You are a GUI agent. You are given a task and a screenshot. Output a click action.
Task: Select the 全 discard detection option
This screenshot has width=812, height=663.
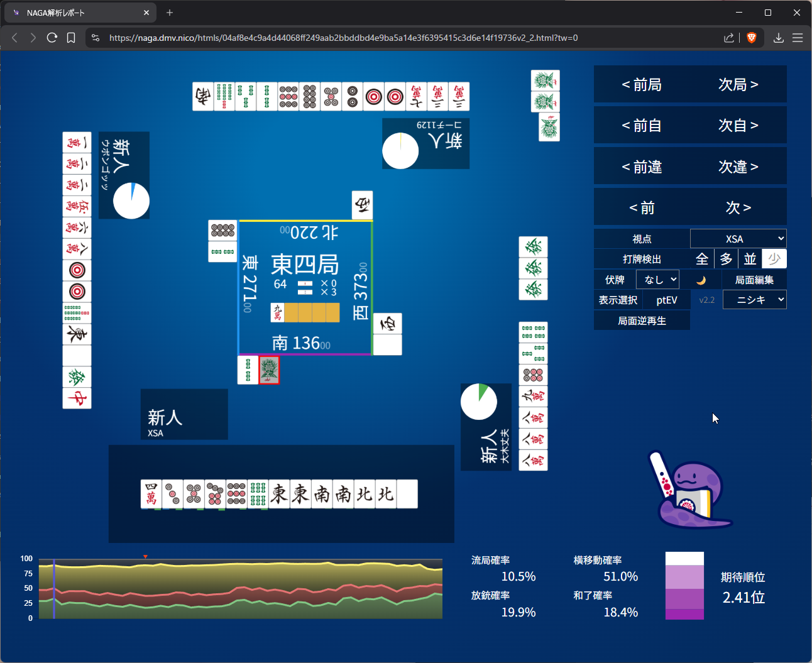click(x=702, y=259)
